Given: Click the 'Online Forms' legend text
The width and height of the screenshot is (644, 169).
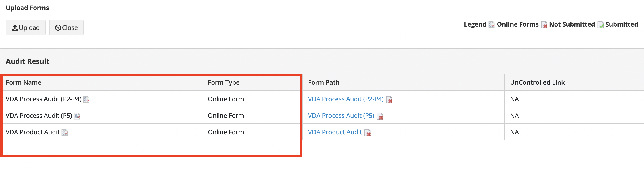Looking at the screenshot, I should (517, 24).
